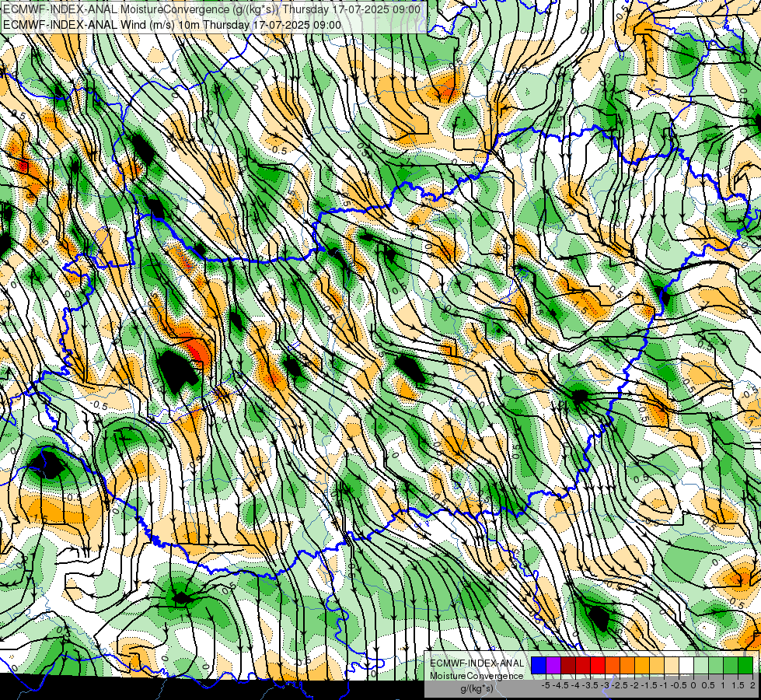This screenshot has width=761, height=700.
Task: Select the 0.5 tick label in the legend
Action: click(708, 685)
